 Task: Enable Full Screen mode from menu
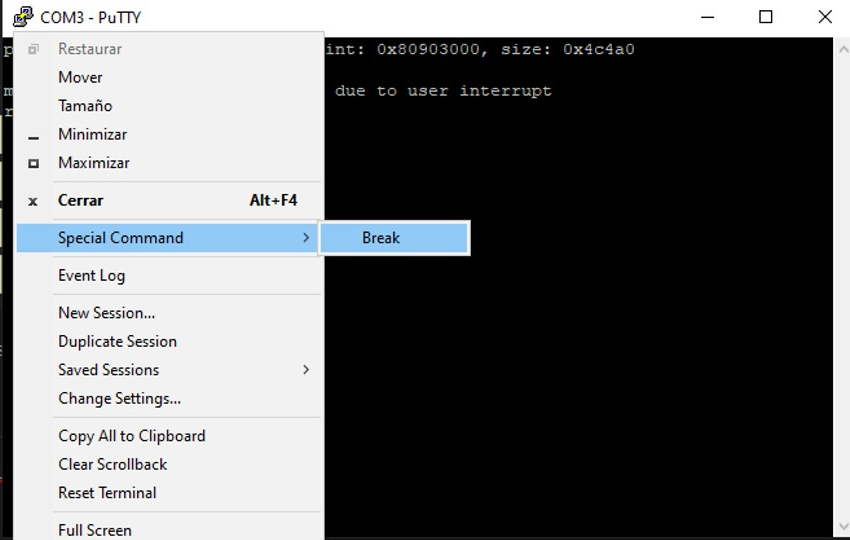[x=94, y=530]
